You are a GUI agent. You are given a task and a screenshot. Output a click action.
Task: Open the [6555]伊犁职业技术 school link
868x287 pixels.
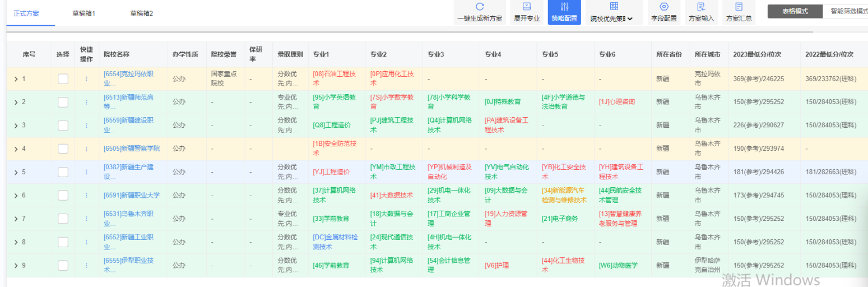click(x=129, y=265)
